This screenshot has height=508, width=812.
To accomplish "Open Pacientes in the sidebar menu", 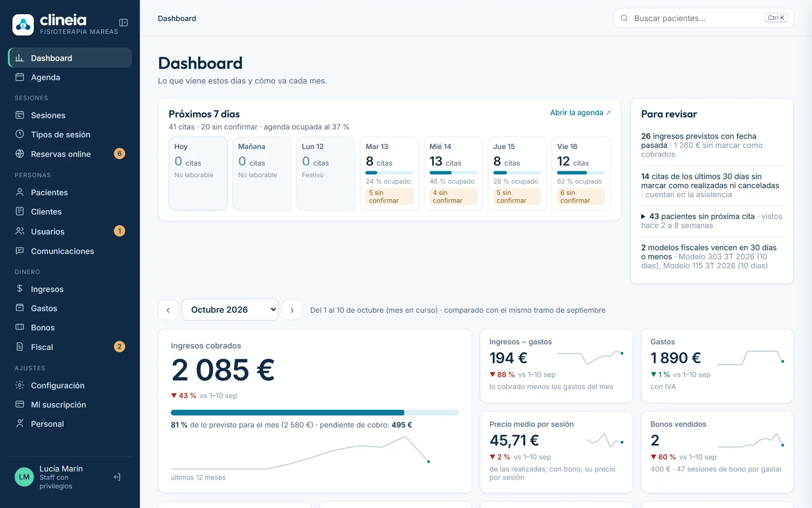I will (70, 193).
